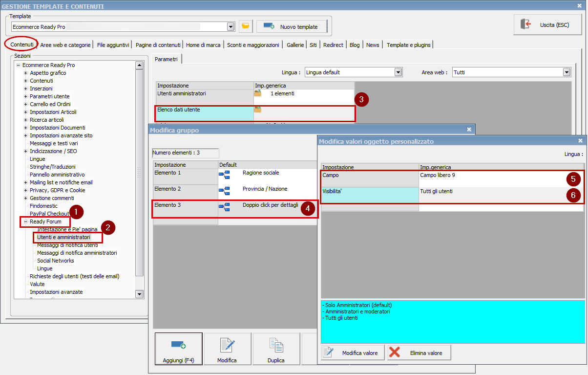Screen dimensions: 588x375
Task: Select the Elenco dati utente row
Action: [x=255, y=113]
